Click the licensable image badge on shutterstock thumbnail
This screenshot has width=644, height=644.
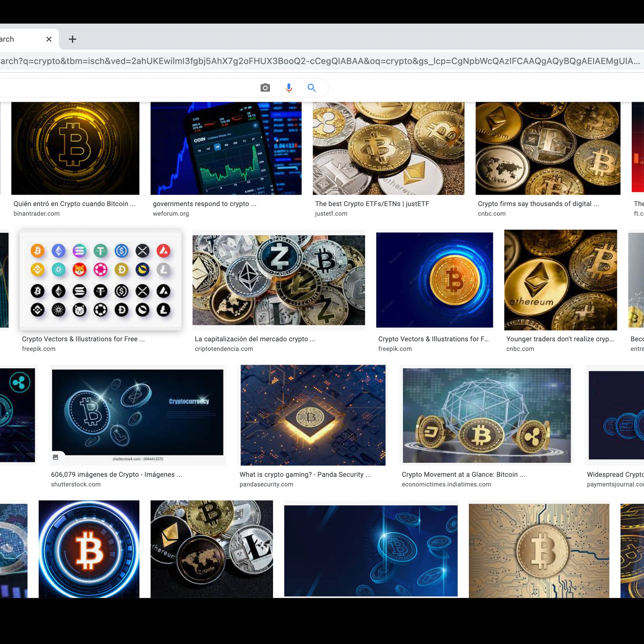pos(56,457)
